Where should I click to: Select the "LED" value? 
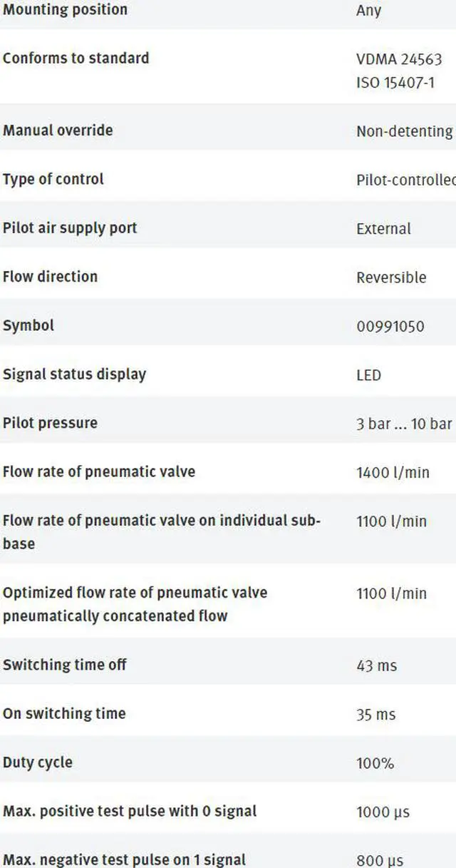(368, 375)
